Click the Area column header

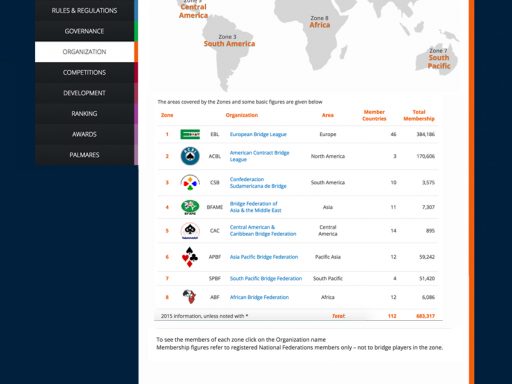[x=328, y=115]
